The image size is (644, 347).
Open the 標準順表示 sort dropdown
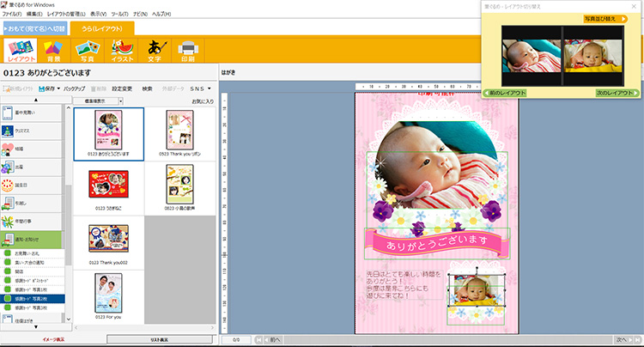(x=97, y=100)
